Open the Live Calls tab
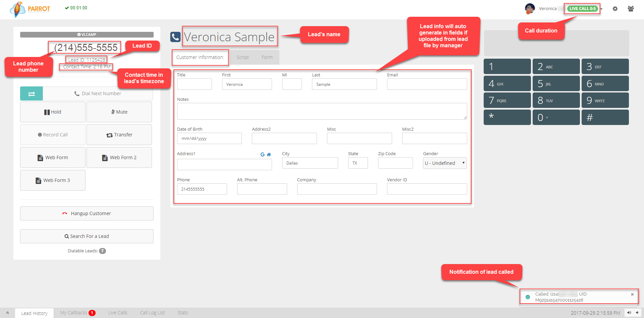The width and height of the screenshot is (644, 318). pos(118,313)
